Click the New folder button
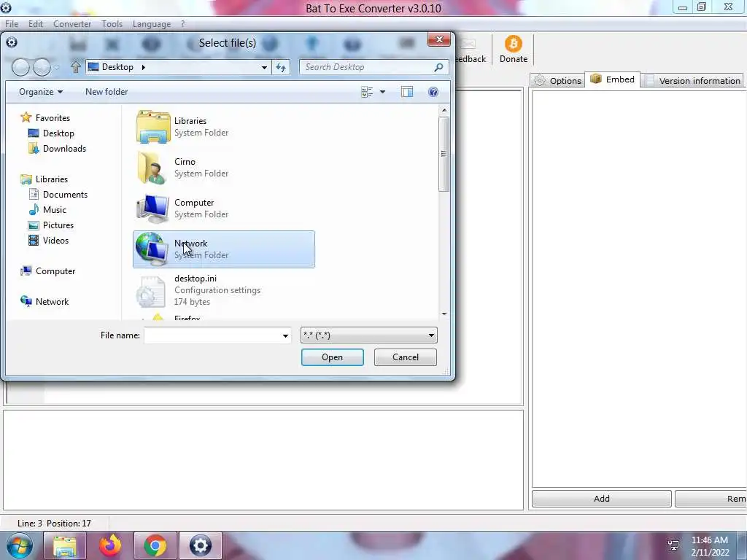747x560 pixels. [107, 92]
